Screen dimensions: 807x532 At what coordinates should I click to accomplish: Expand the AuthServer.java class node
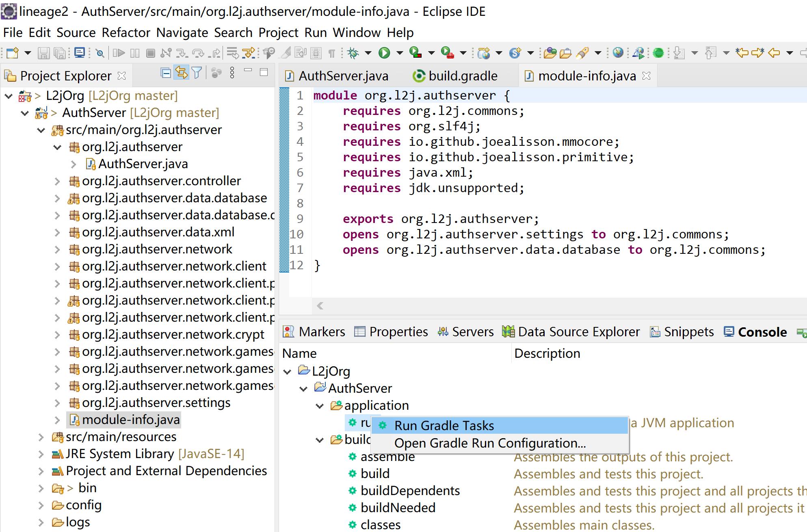[74, 164]
